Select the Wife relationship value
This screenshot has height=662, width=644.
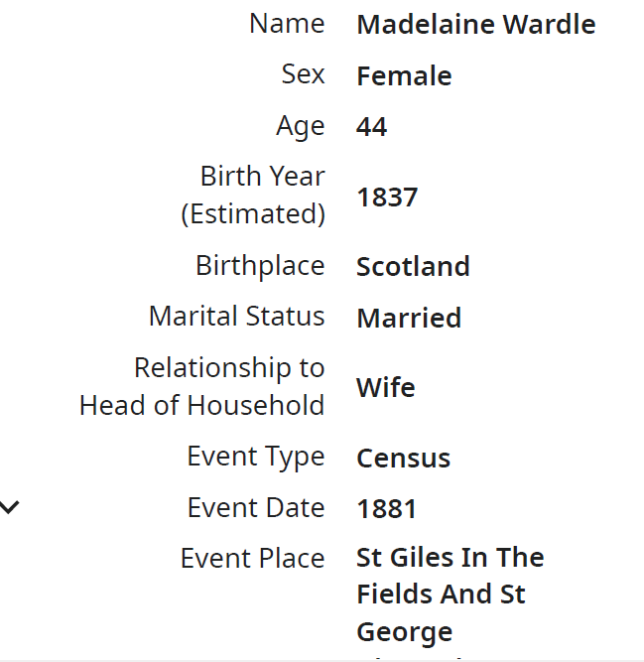(x=385, y=387)
